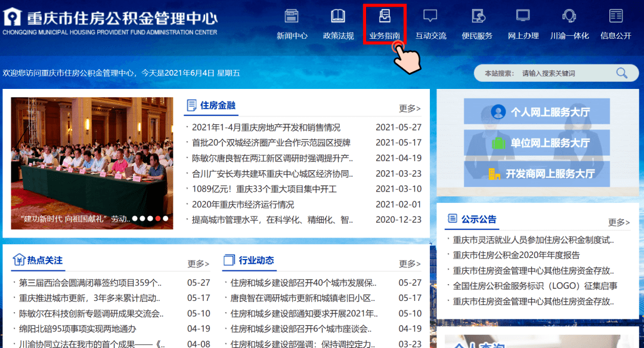
Task: Expand 更多 for 公示公告 section
Action: (618, 222)
